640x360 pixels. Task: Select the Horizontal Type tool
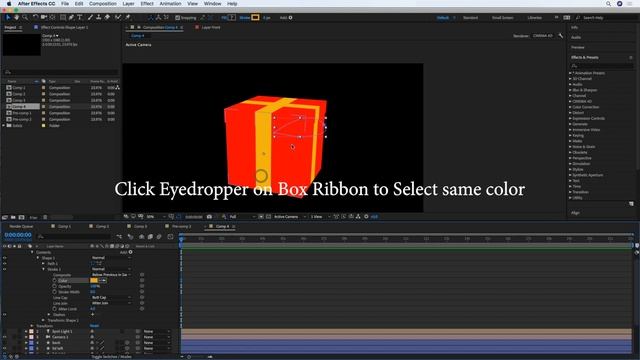point(80,18)
